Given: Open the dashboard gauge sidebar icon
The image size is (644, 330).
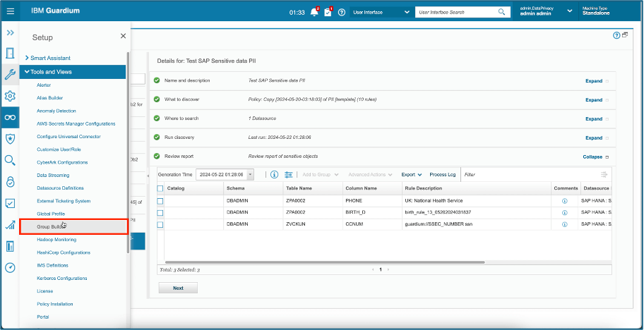Looking at the screenshot, I should (x=11, y=268).
